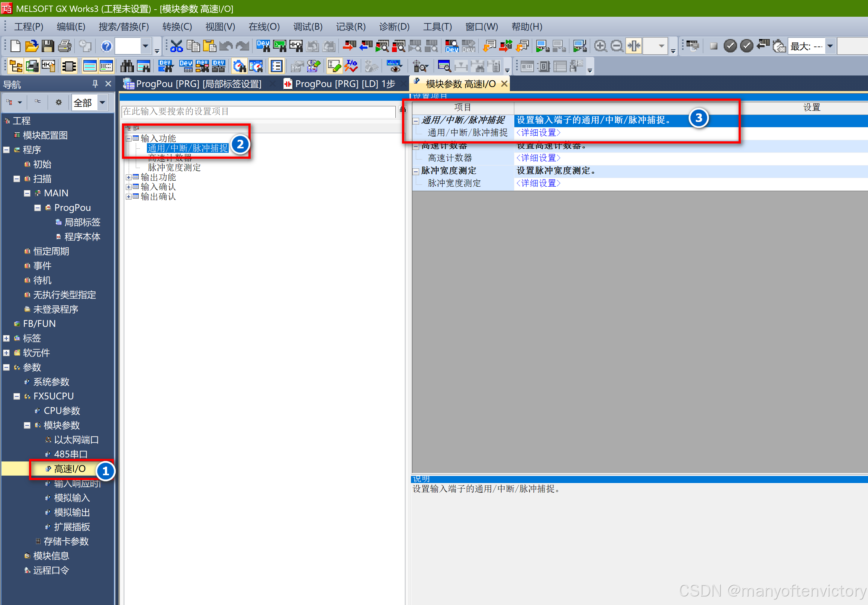The image size is (868, 605).
Task: Start device search with Dev binoculars icon
Action: (263, 46)
